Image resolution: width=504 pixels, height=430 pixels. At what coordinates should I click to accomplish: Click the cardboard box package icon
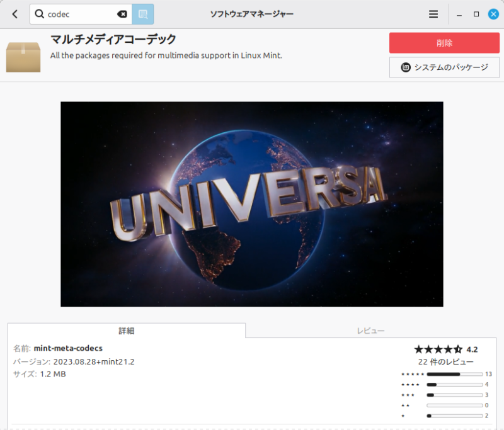23,55
